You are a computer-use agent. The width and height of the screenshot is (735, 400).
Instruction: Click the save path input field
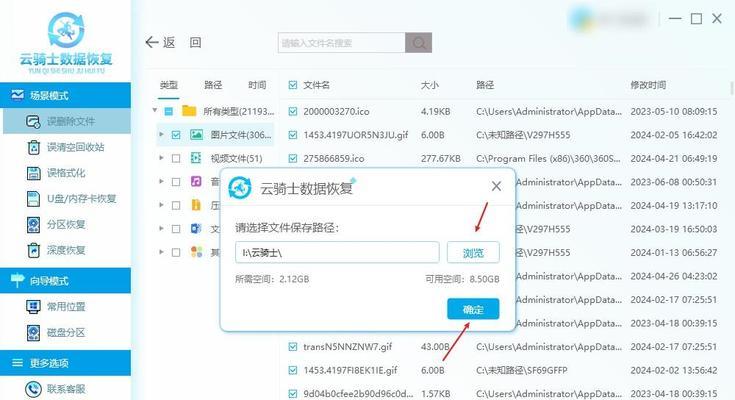(x=337, y=253)
